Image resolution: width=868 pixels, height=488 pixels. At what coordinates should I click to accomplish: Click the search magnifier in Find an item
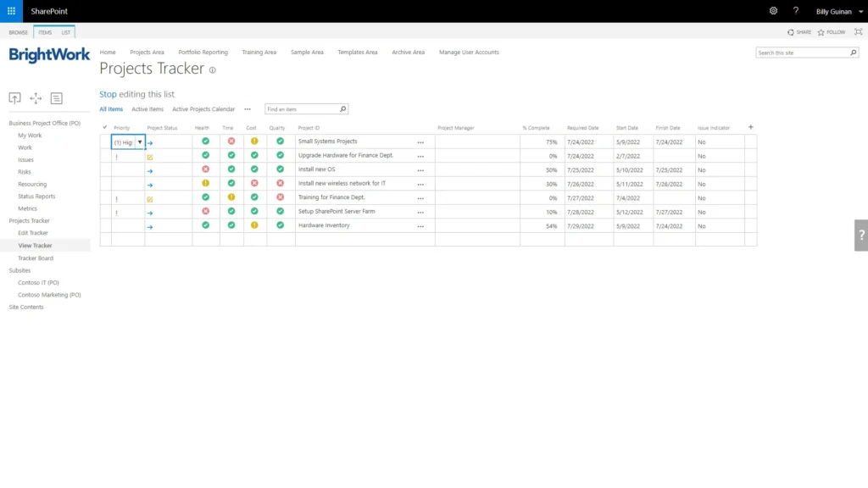pyautogui.click(x=342, y=109)
